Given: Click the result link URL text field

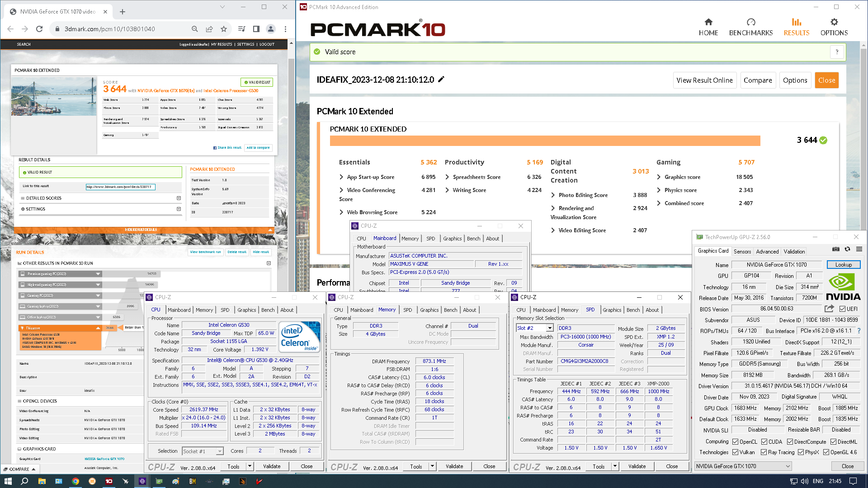Looking at the screenshot, I should pyautogui.click(x=121, y=187).
